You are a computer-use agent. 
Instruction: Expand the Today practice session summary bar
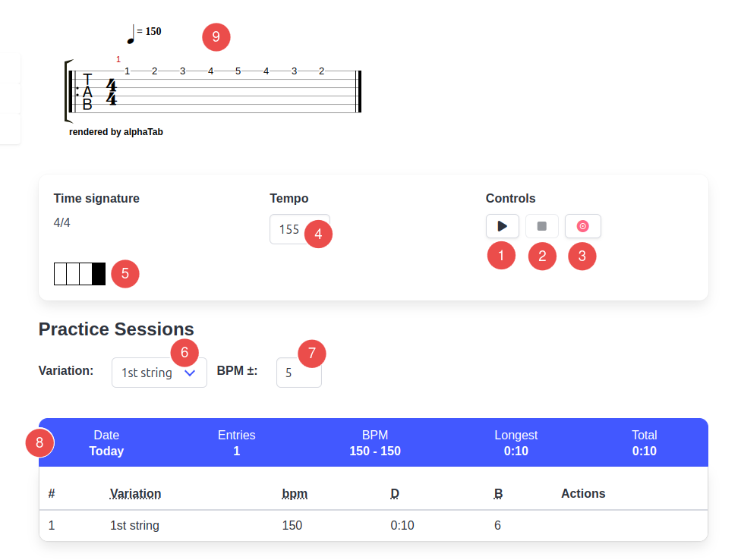click(x=374, y=442)
